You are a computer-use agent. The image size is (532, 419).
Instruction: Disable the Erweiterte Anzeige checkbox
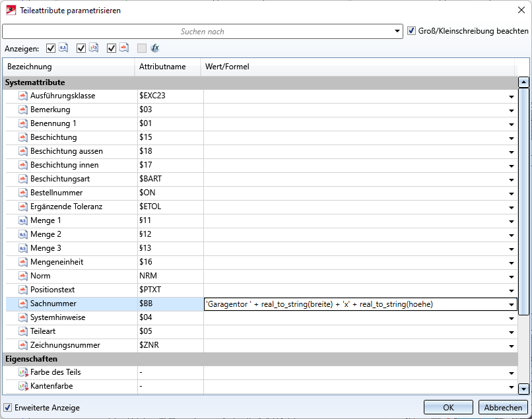click(x=8, y=408)
